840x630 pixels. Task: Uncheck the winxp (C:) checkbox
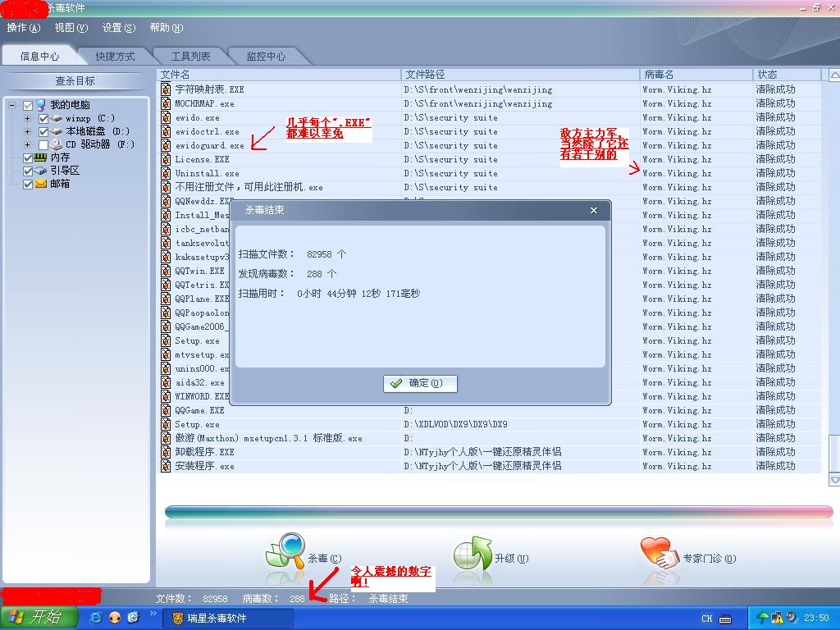[44, 118]
